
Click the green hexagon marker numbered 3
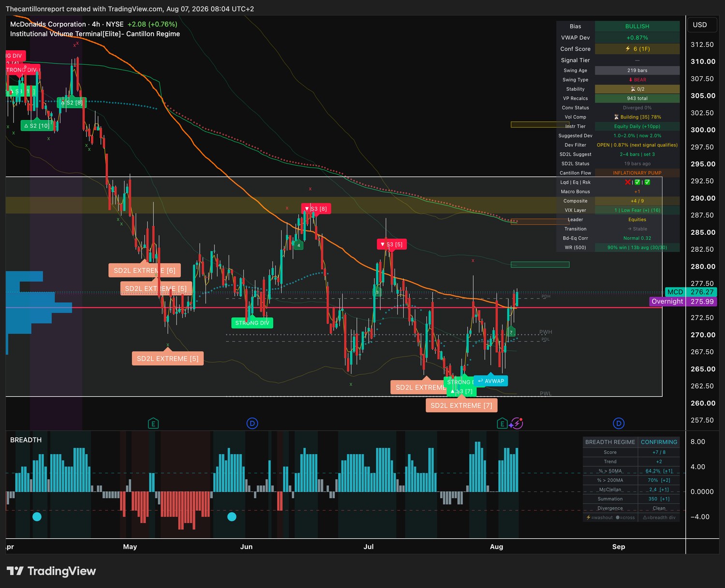coord(377,292)
